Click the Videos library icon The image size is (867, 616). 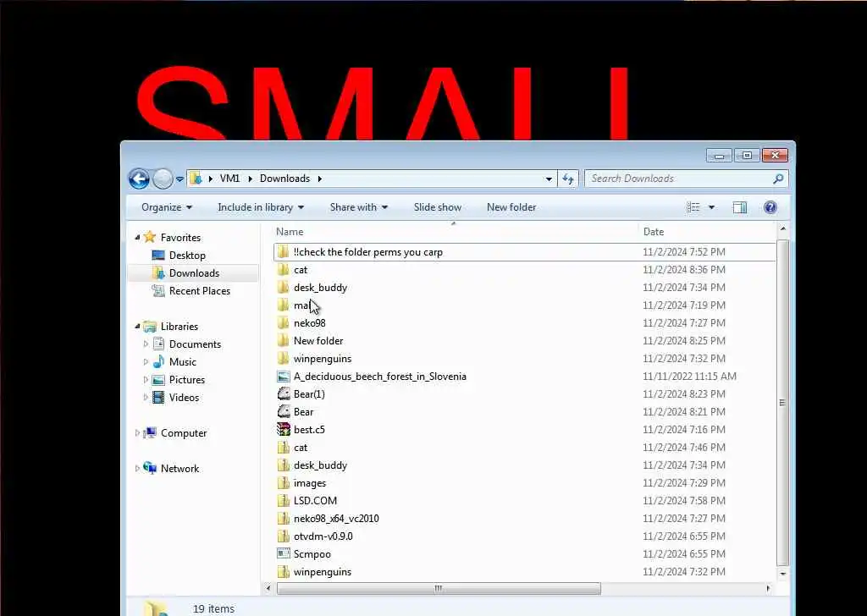click(158, 397)
